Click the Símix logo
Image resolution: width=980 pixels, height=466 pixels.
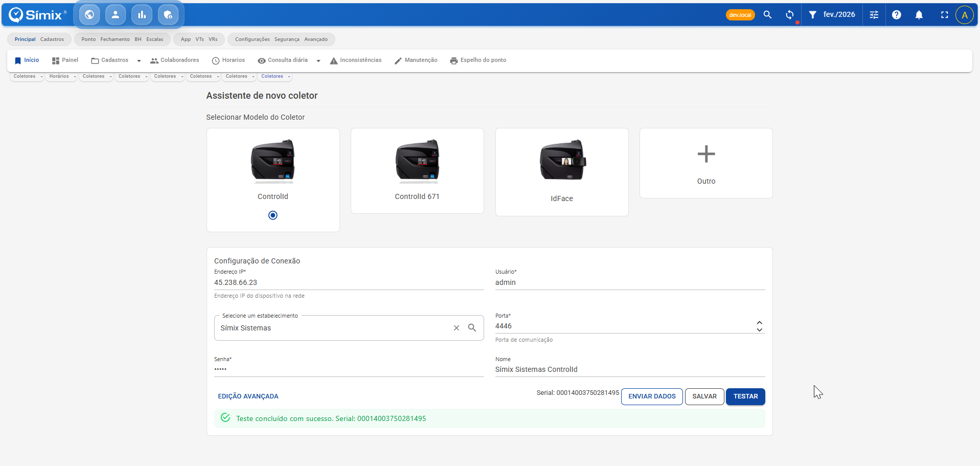(x=37, y=15)
